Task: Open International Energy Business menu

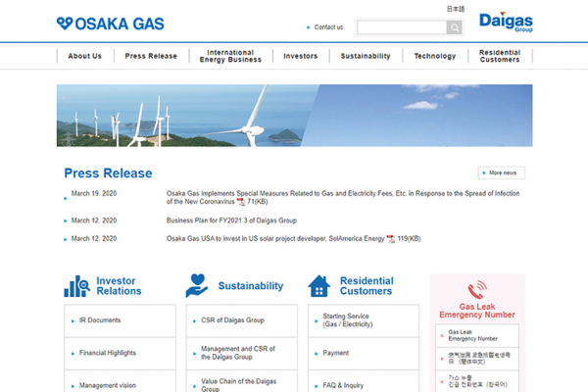Action: (230, 56)
